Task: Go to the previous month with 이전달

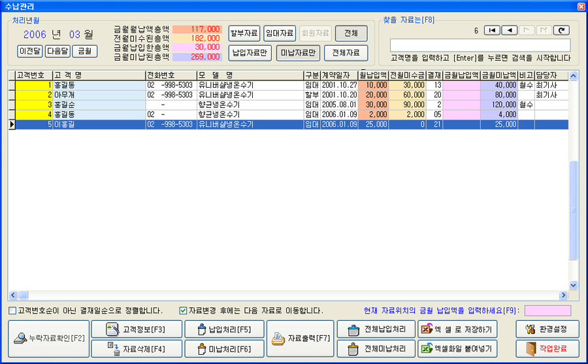Action: [x=30, y=51]
